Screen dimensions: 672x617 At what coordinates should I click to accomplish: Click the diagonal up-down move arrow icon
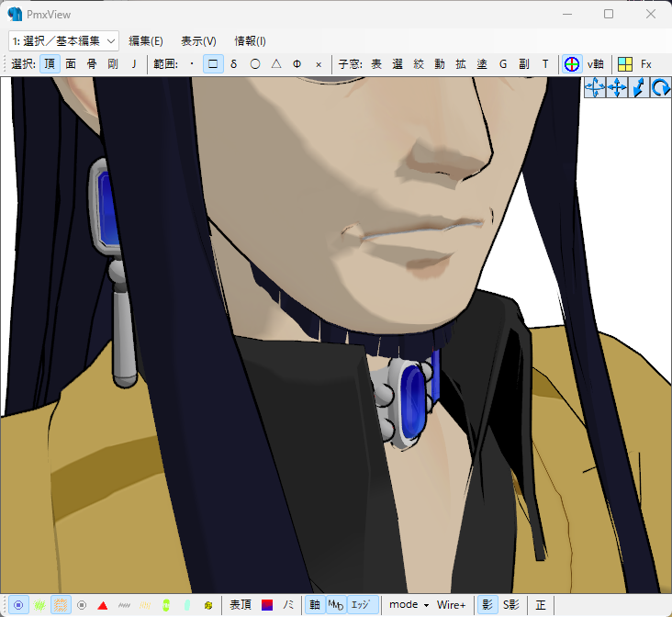tap(639, 88)
